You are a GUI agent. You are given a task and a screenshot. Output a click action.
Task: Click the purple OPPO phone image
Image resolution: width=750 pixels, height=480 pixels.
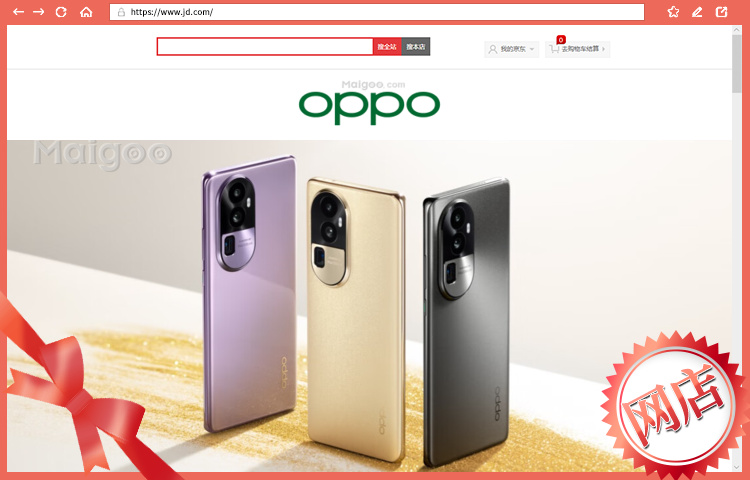[x=250, y=293]
